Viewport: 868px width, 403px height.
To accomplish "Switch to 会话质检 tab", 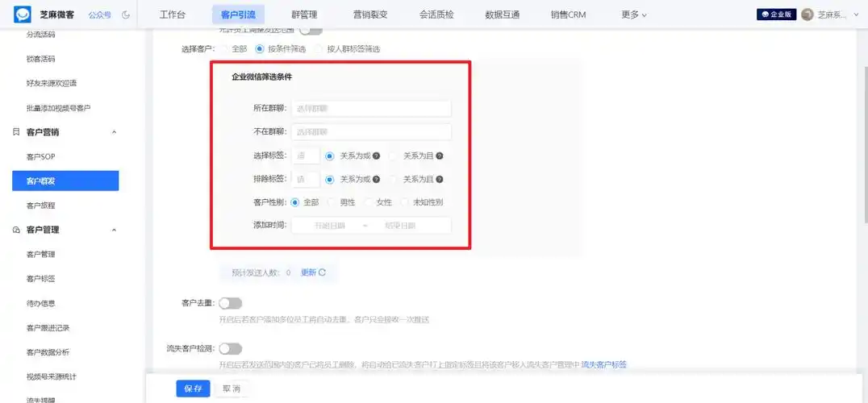I will coord(436,15).
